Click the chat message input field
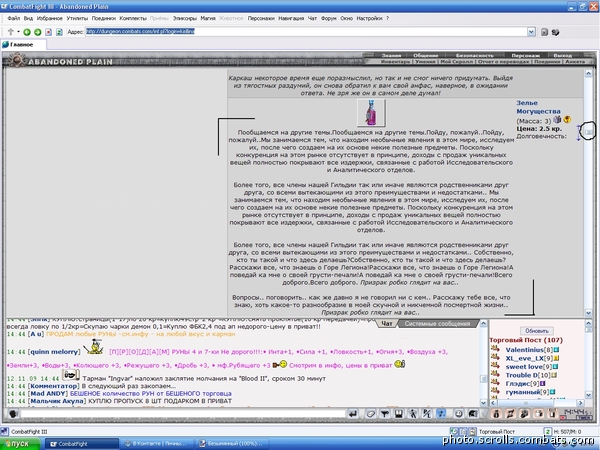Image resolution: width=600 pixels, height=450 pixels. [183, 414]
